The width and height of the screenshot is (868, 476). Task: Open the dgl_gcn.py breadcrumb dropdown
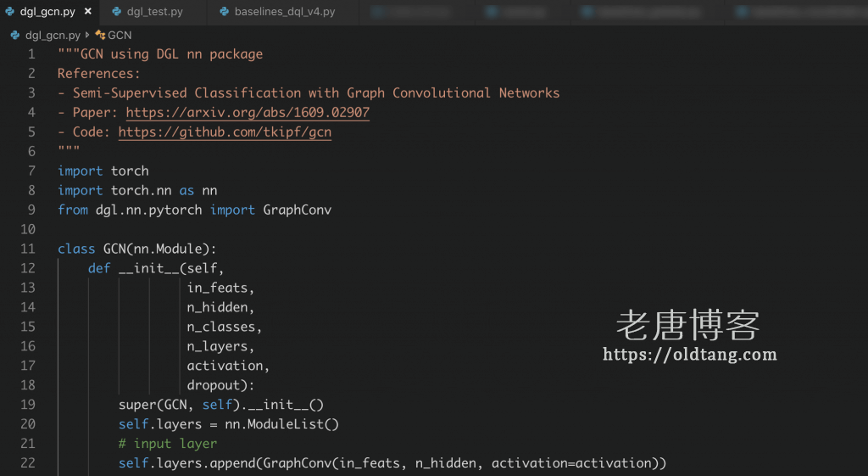point(53,36)
